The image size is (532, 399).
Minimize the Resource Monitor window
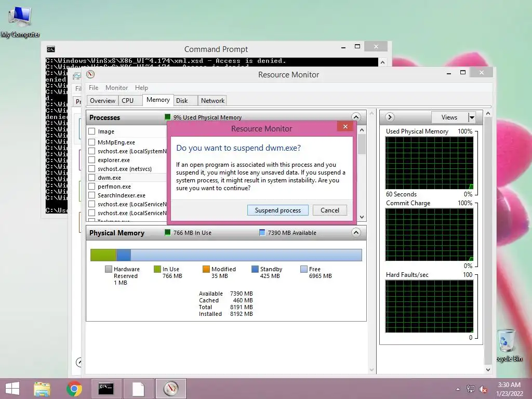448,73
